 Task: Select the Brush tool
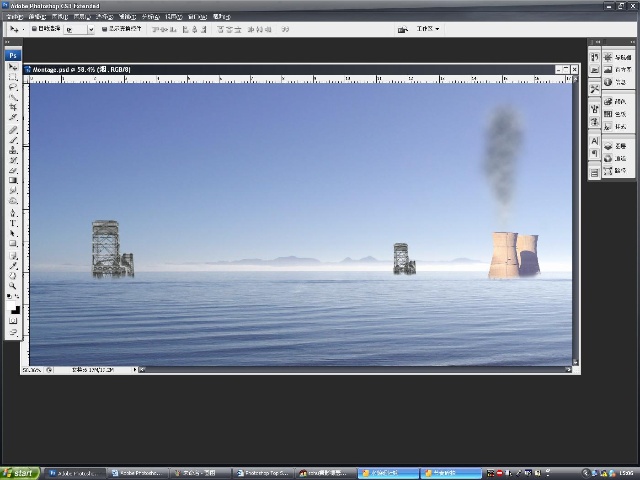pos(13,140)
